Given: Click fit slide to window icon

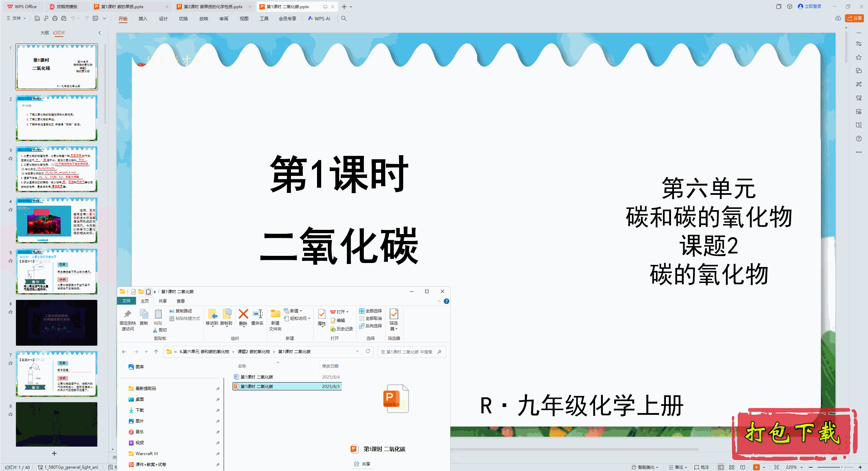Looking at the screenshot, I should [x=776, y=467].
